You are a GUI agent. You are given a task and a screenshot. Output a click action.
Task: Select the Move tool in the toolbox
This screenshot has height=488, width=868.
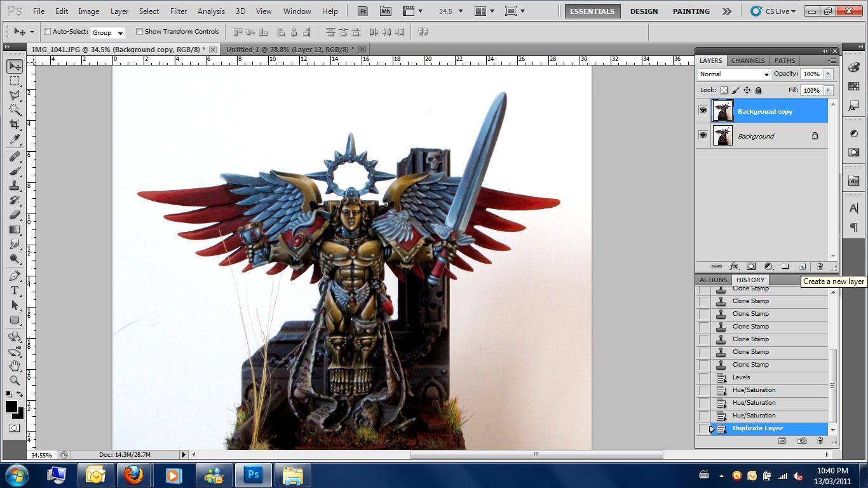click(15, 67)
